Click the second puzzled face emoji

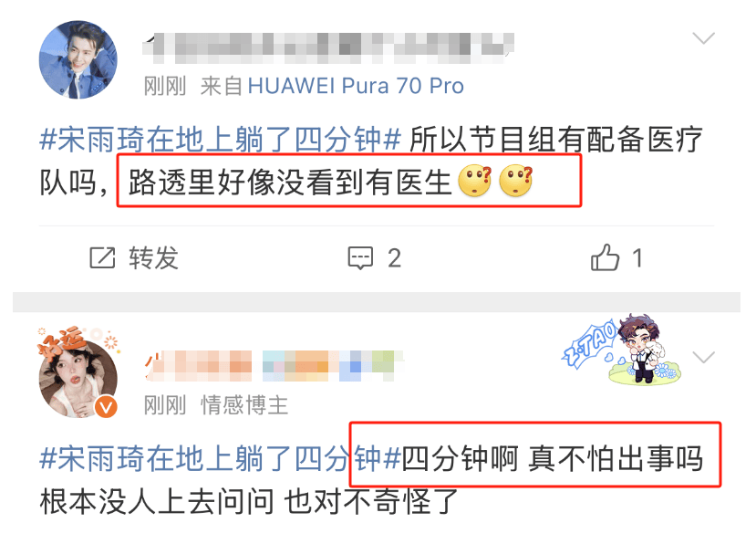point(516,181)
